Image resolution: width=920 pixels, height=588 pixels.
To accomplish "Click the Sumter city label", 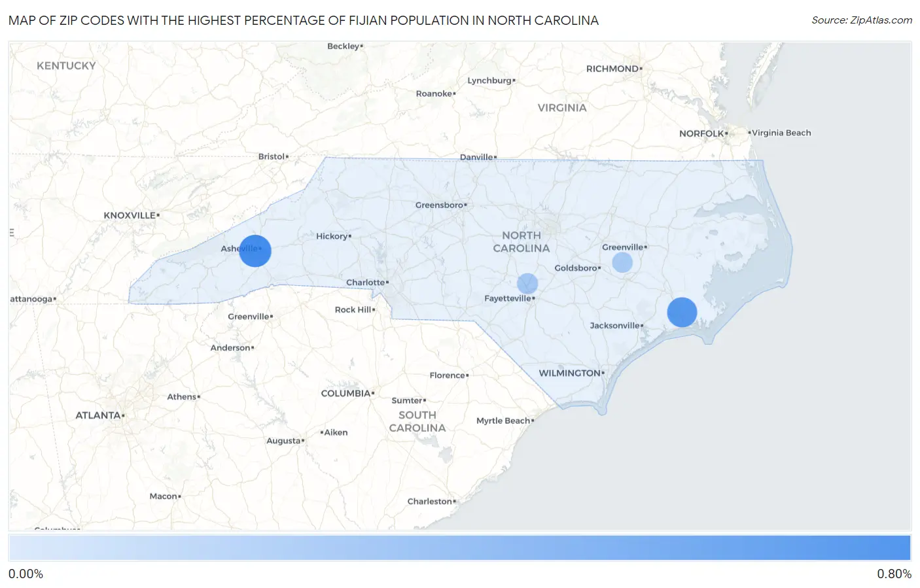I will tap(407, 400).
